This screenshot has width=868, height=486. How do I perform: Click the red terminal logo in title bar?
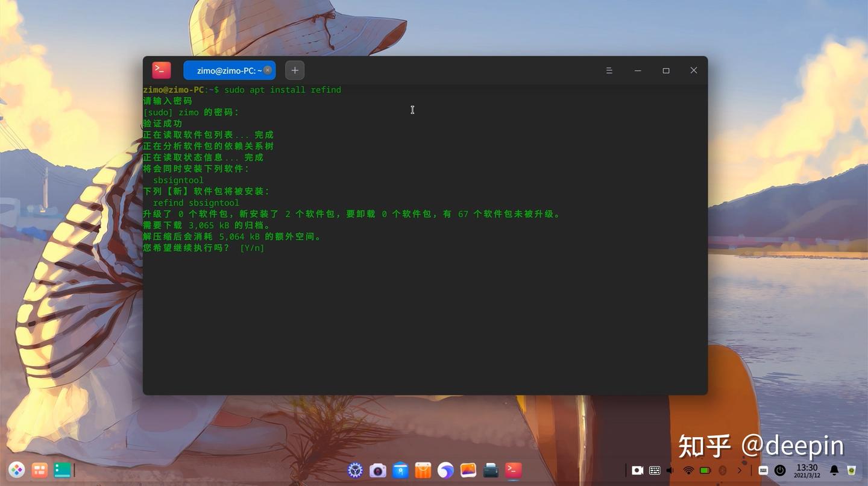point(162,71)
